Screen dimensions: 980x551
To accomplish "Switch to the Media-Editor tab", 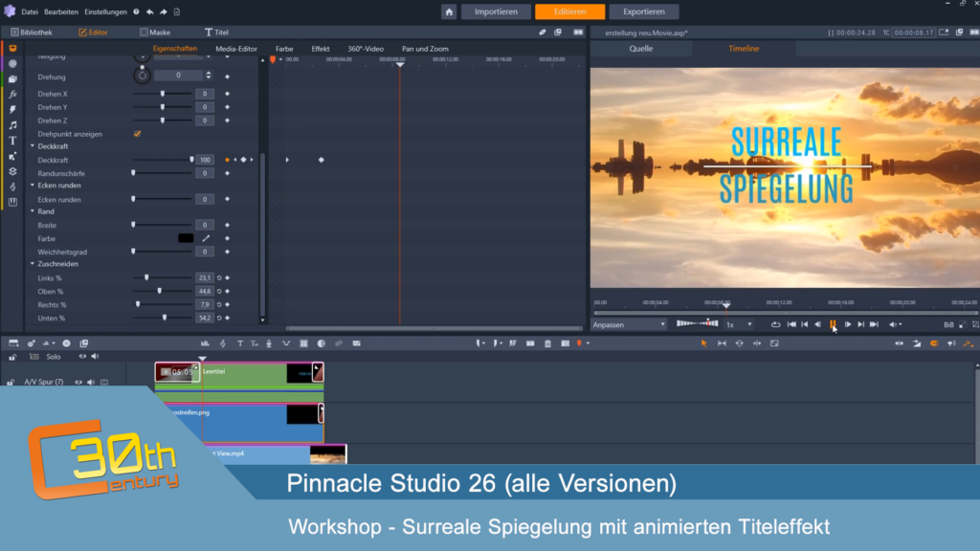I will [236, 49].
